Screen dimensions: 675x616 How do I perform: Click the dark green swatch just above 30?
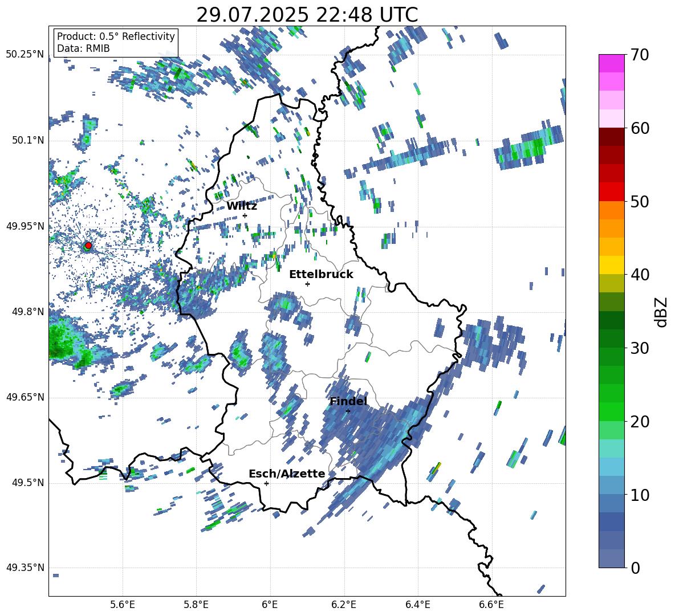[x=612, y=338]
